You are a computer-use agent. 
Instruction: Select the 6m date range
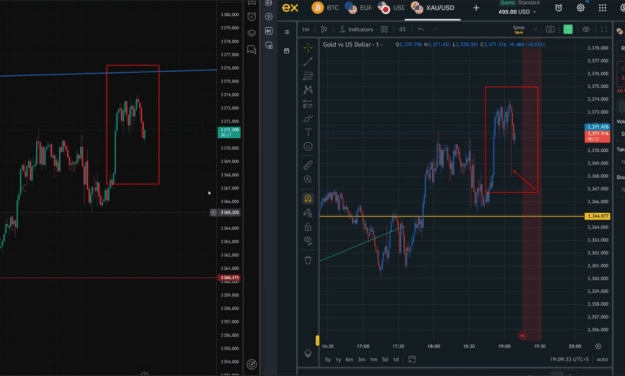pos(349,359)
